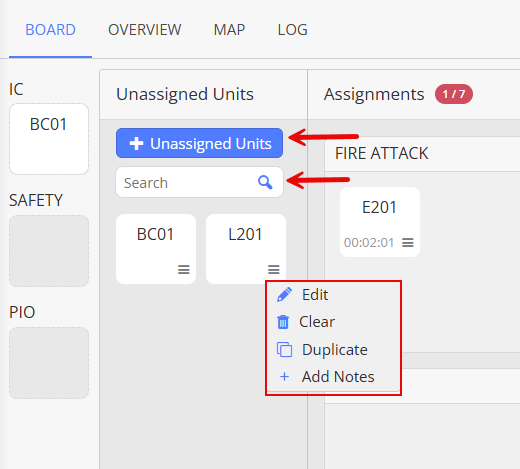The height and width of the screenshot is (469, 520).
Task: Click the copy icon beside Duplicate
Action: (x=284, y=350)
